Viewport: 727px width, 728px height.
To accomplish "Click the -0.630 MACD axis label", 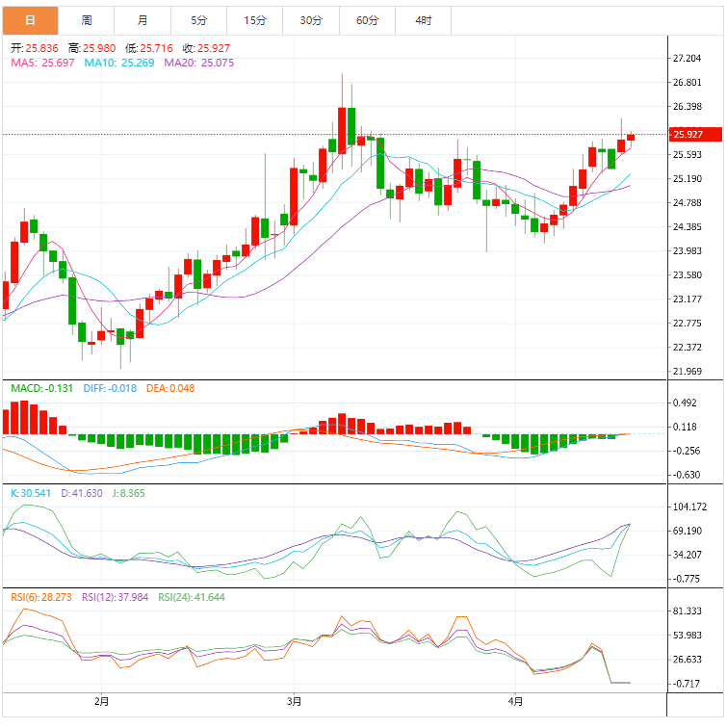I will [687, 476].
